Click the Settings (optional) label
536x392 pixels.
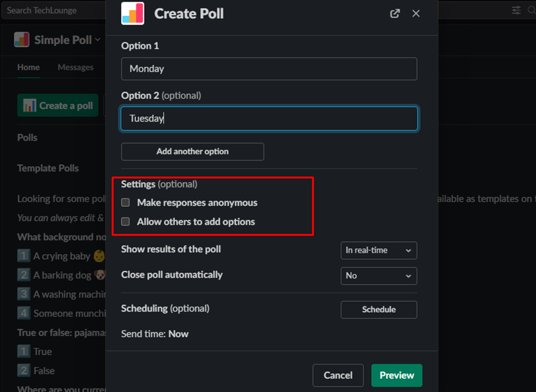159,185
